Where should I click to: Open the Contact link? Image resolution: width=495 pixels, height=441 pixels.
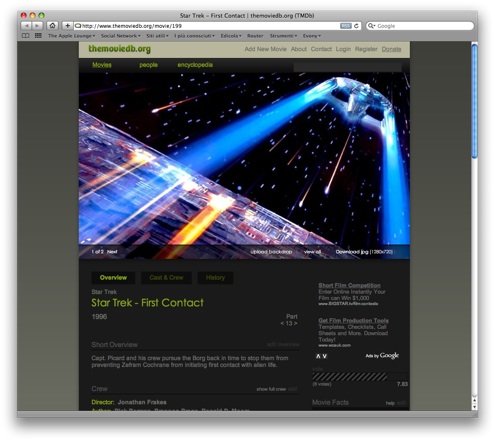click(x=321, y=49)
